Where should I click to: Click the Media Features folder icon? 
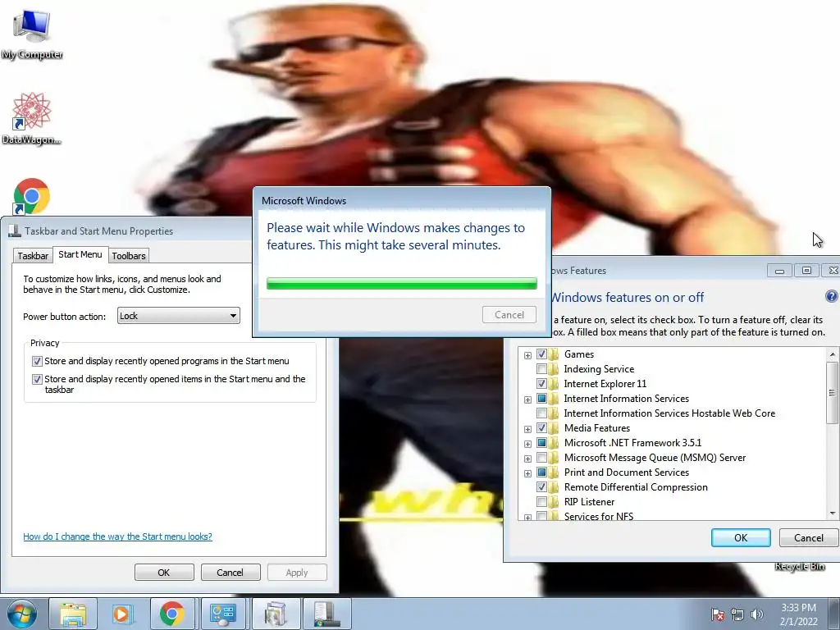554,428
